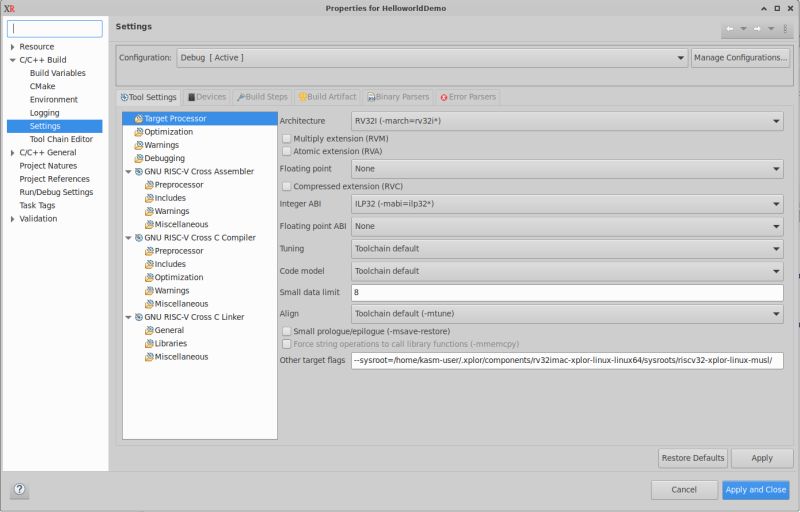Open the Tuning dropdown
The image size is (800, 512).
(567, 249)
